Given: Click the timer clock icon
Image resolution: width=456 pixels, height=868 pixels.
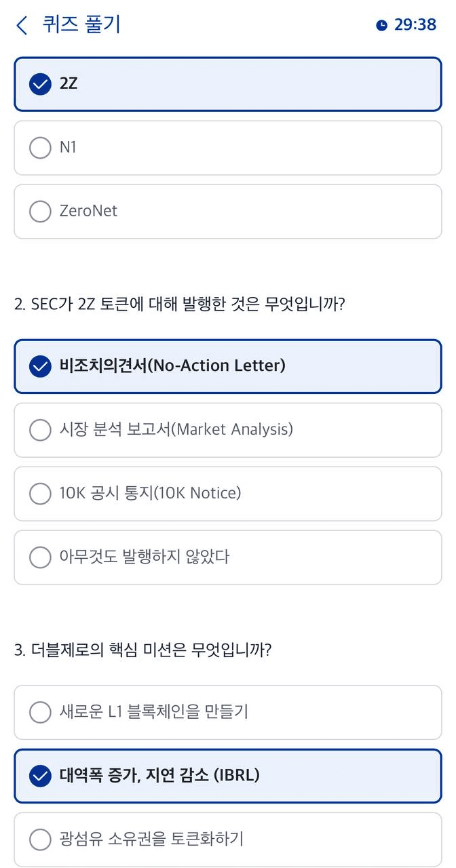Looking at the screenshot, I should point(382,25).
